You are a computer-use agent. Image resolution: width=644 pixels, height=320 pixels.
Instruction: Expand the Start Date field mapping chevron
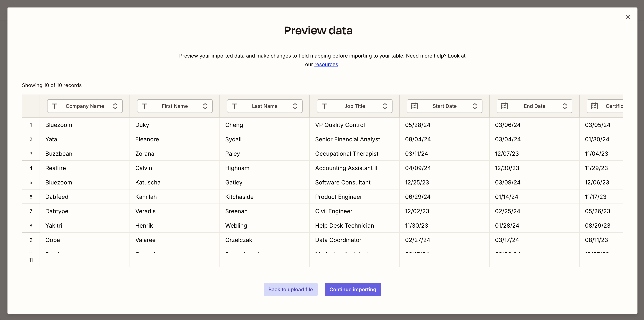475,106
